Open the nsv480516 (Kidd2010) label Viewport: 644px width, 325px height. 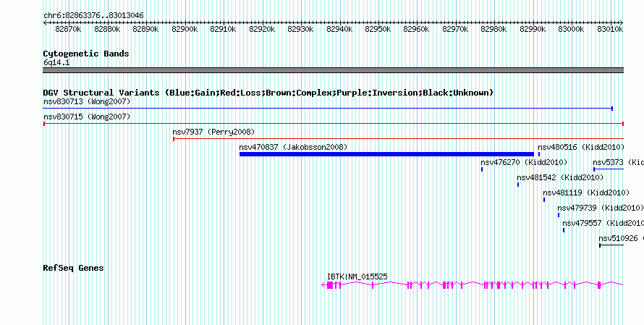click(581, 147)
